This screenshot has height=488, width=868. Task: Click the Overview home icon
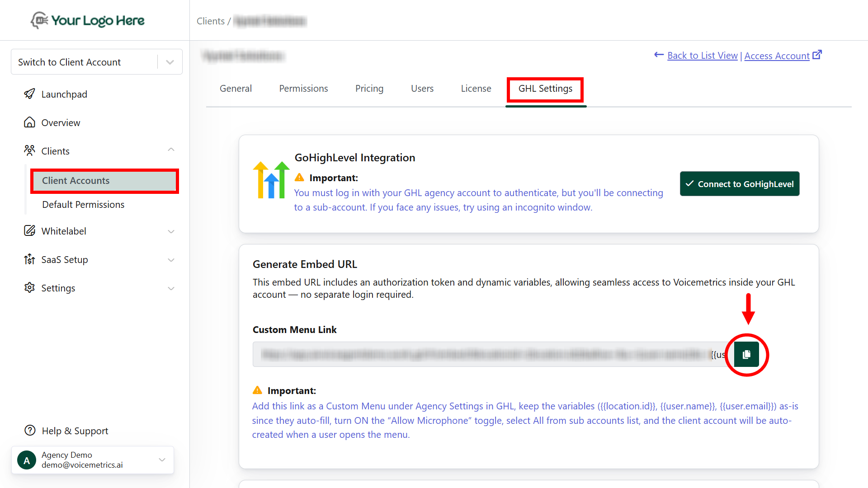pyautogui.click(x=29, y=122)
